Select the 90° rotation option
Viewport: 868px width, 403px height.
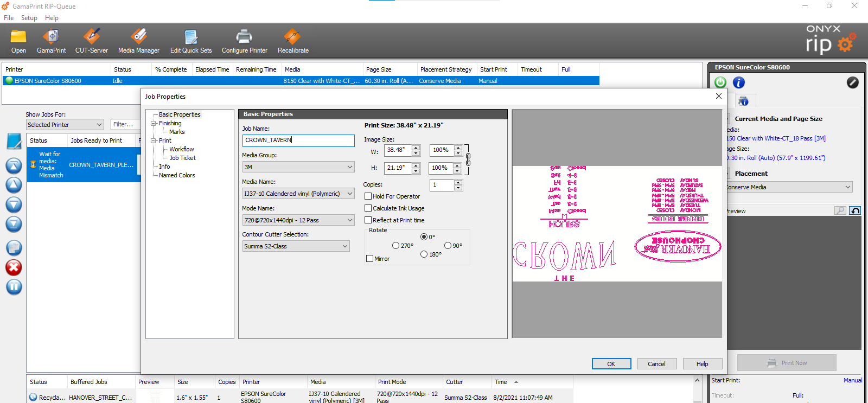click(x=448, y=246)
